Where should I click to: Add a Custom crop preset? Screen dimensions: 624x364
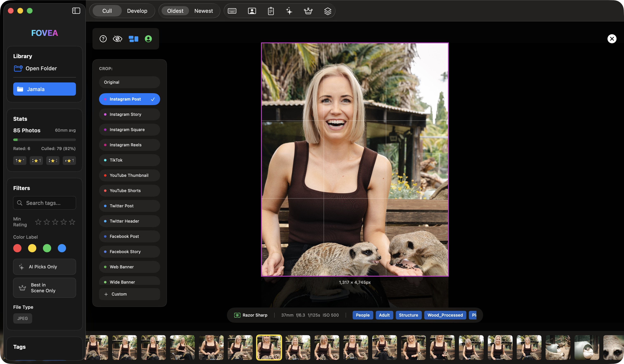[129, 294]
